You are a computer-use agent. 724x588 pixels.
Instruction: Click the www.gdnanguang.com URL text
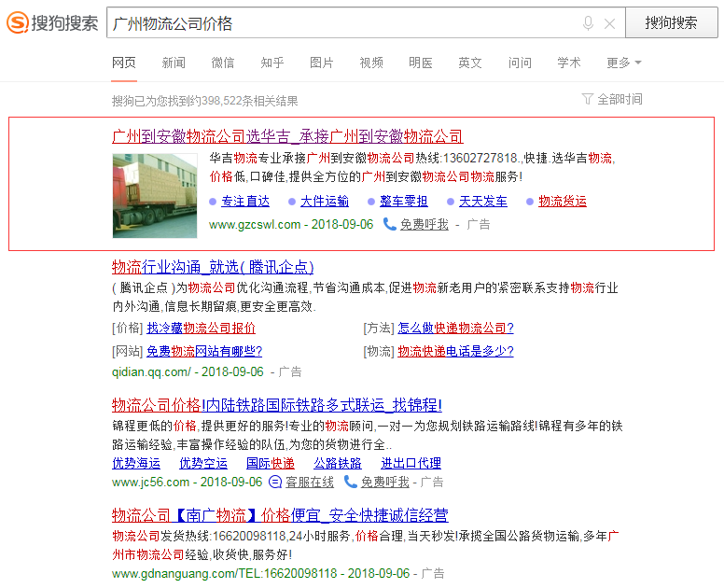(225, 574)
